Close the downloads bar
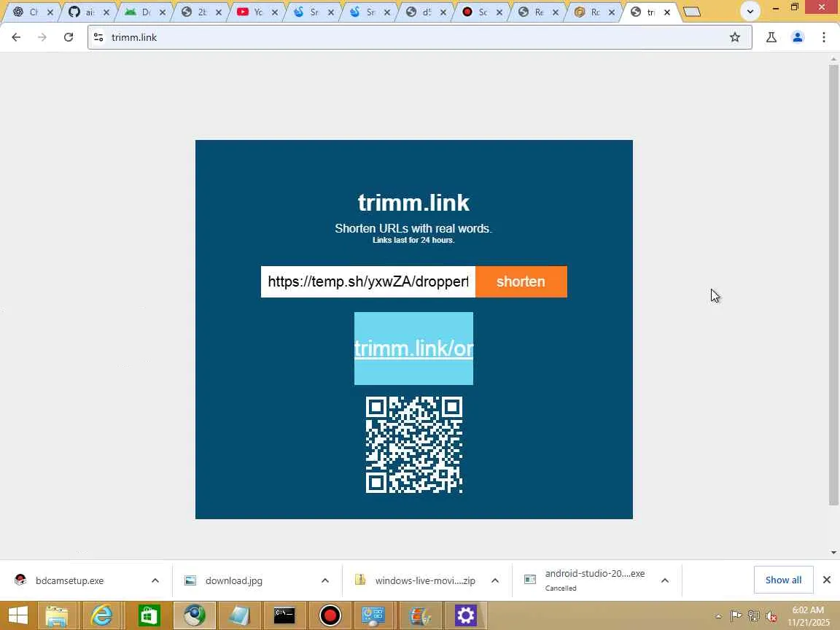Viewport: 840px width, 630px height. tap(827, 580)
